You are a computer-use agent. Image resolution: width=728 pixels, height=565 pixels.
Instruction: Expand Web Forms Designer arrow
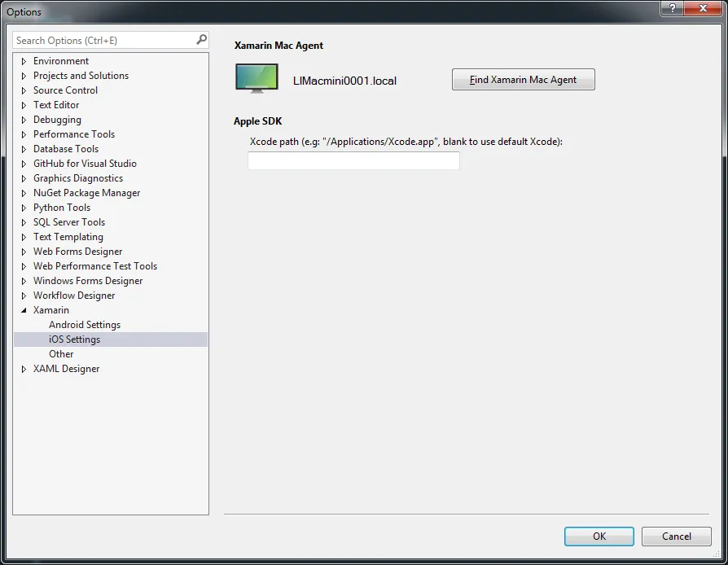pos(24,252)
